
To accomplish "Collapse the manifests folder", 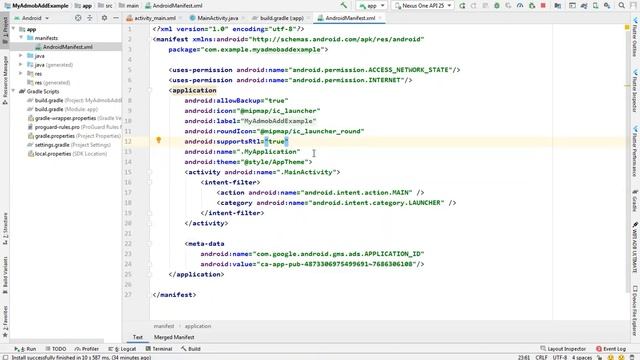I will pyautogui.click(x=21, y=38).
